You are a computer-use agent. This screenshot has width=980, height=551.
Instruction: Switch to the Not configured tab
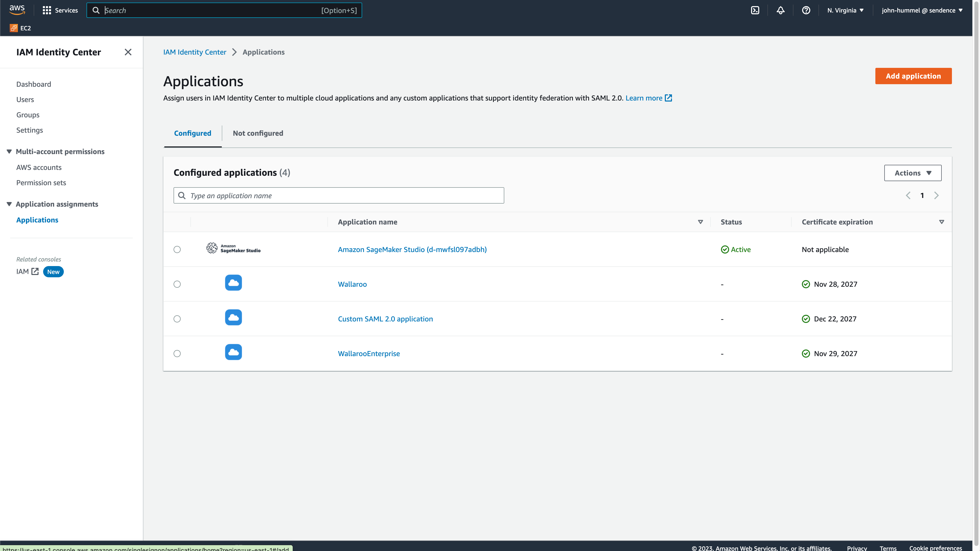[x=258, y=133]
